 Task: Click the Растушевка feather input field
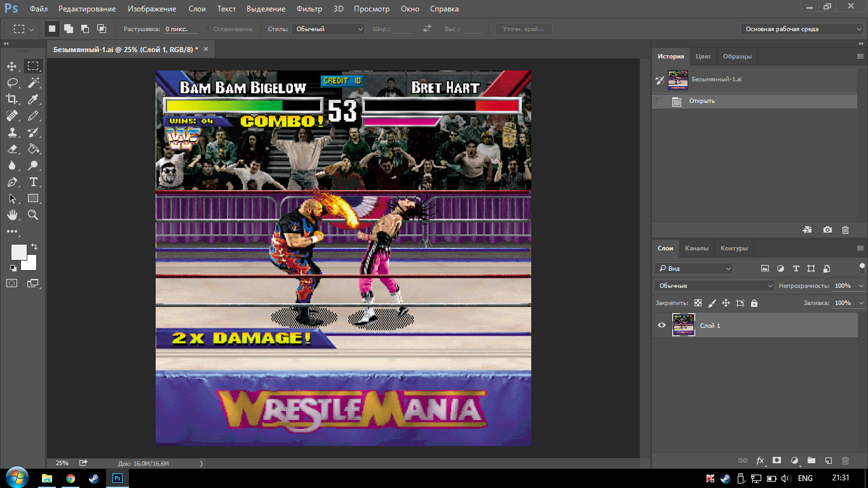coord(181,29)
